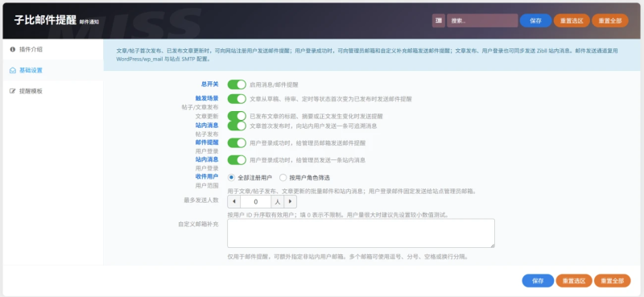Image resolution: width=644 pixels, height=297 pixels.
Task: Select the 全部注册用户 radio option
Action: [x=232, y=178]
